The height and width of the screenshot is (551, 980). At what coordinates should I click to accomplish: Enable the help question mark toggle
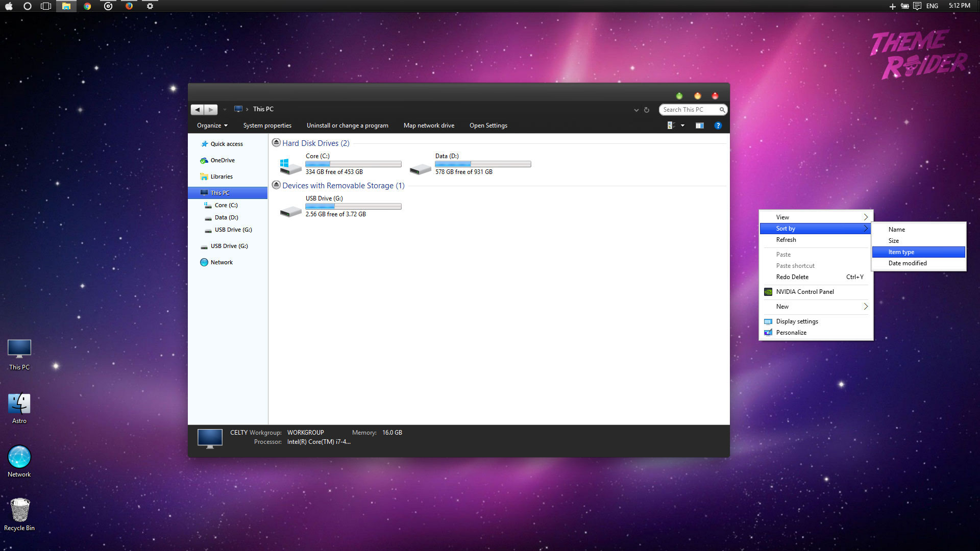[x=718, y=125]
